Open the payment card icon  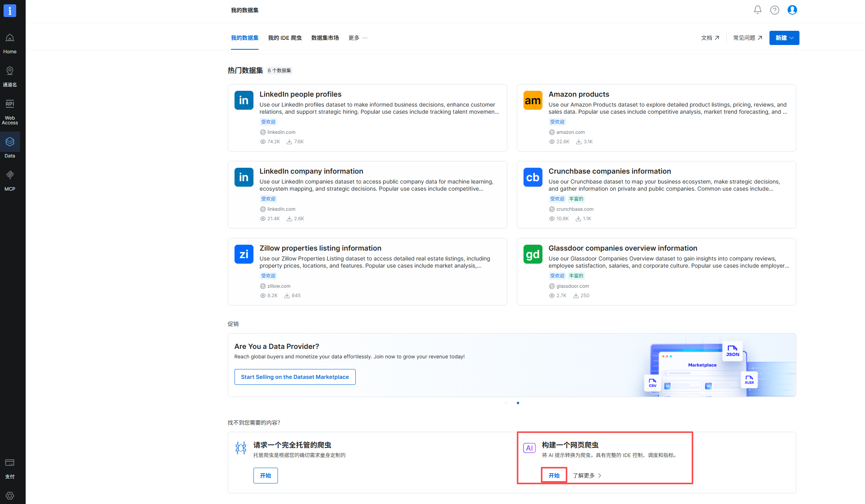pyautogui.click(x=10, y=463)
